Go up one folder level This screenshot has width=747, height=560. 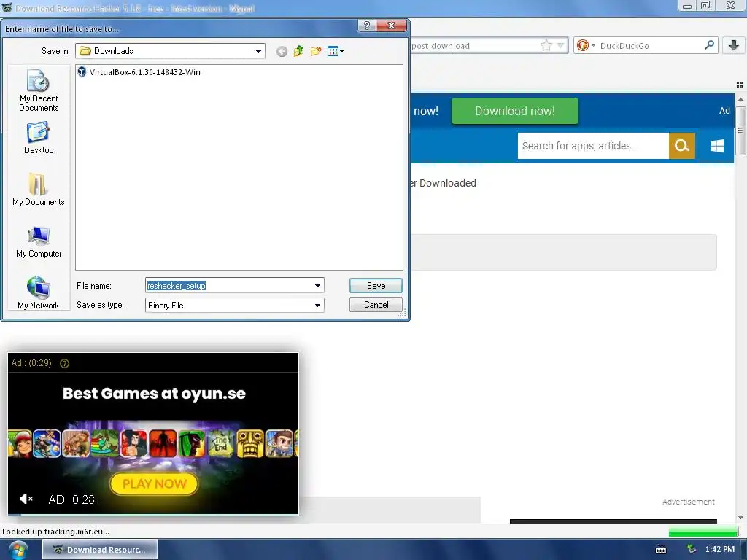(298, 52)
